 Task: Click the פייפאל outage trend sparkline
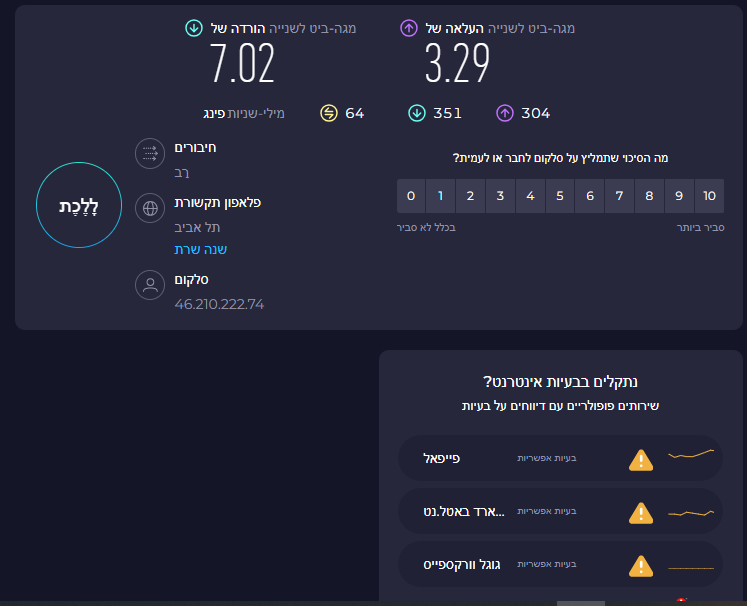point(691,455)
